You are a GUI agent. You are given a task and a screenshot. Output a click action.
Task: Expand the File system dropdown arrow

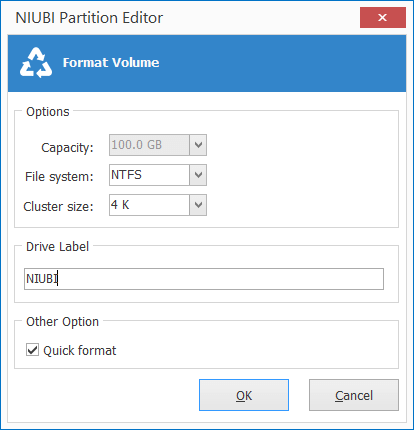pyautogui.click(x=198, y=175)
